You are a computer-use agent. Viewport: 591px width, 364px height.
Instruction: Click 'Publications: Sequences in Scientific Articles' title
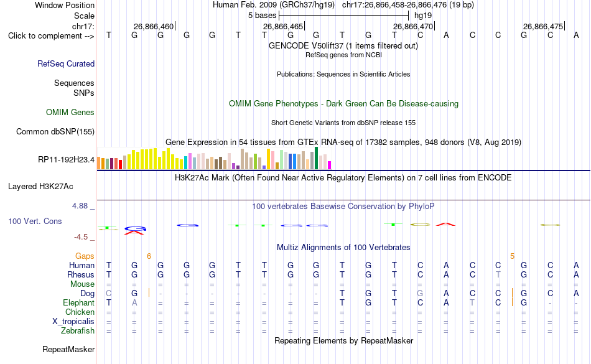click(343, 74)
